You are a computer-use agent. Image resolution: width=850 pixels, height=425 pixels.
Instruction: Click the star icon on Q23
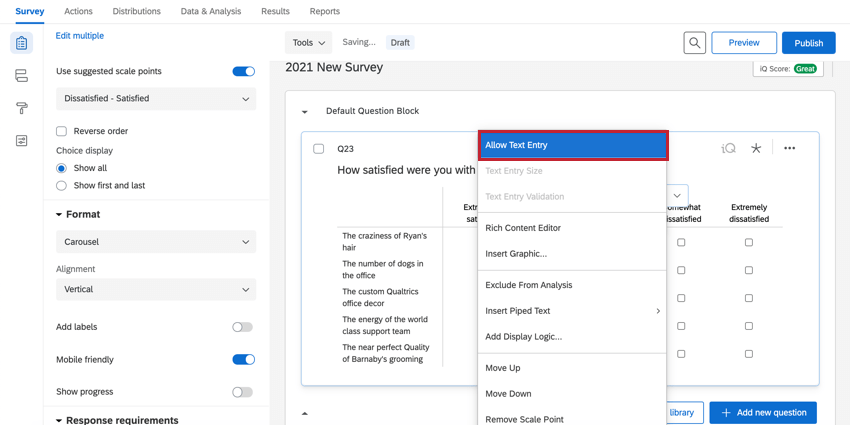[x=756, y=148]
